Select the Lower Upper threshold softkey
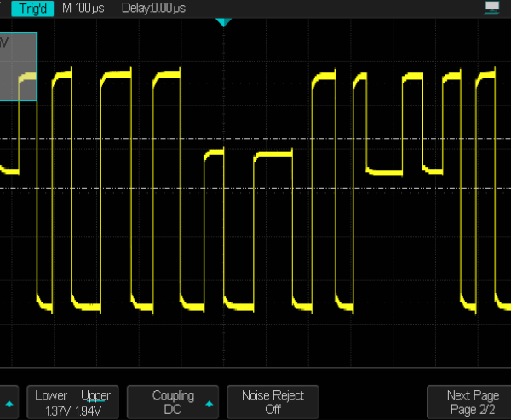The height and width of the screenshot is (420, 511). click(72, 402)
